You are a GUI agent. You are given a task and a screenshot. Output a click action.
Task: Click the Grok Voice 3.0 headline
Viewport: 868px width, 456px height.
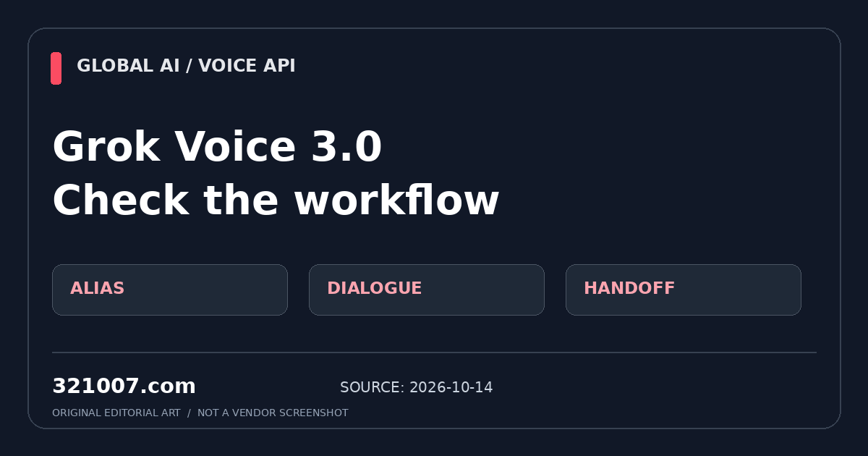(217, 147)
